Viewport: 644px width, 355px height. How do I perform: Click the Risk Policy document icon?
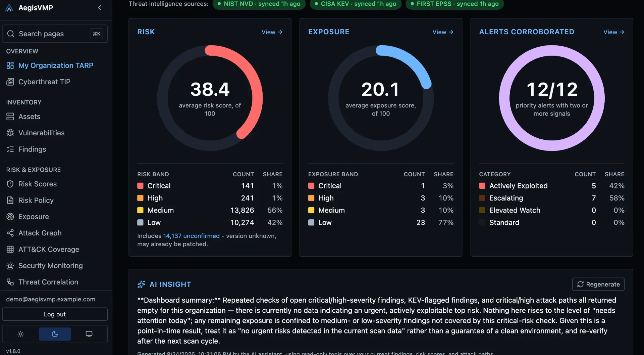(x=10, y=200)
